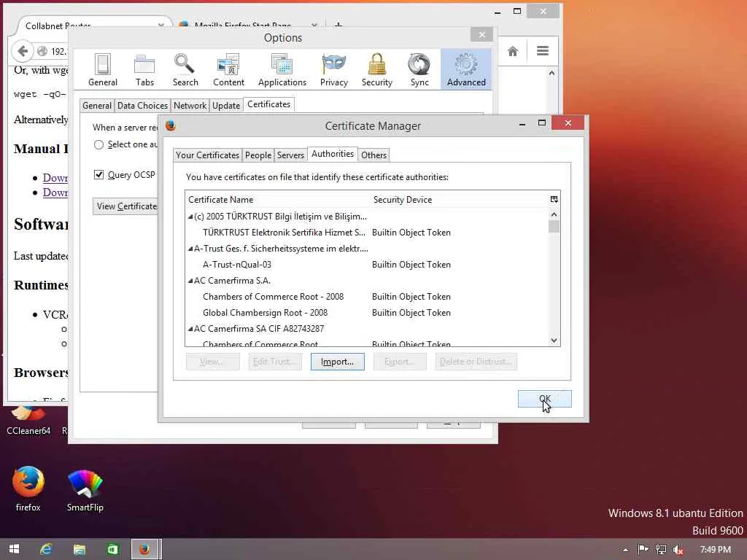The width and height of the screenshot is (747, 560).
Task: Open the Content options pane icon
Action: (228, 69)
